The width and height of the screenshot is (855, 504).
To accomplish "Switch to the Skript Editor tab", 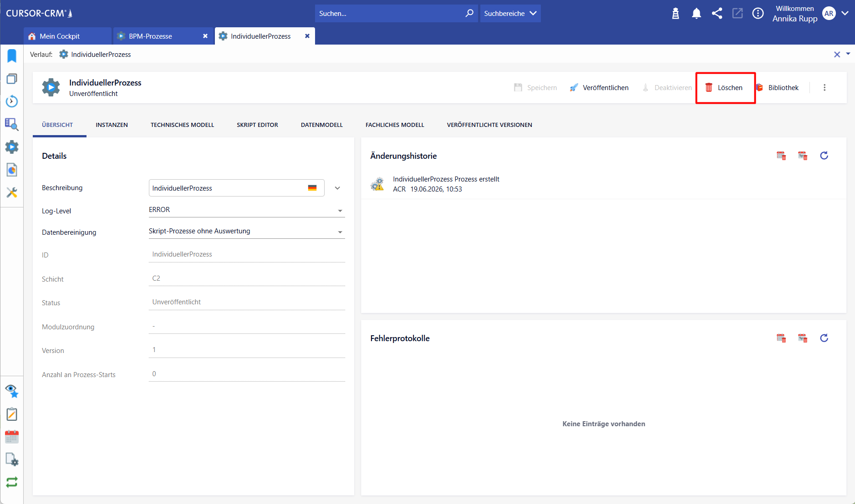I will (257, 125).
